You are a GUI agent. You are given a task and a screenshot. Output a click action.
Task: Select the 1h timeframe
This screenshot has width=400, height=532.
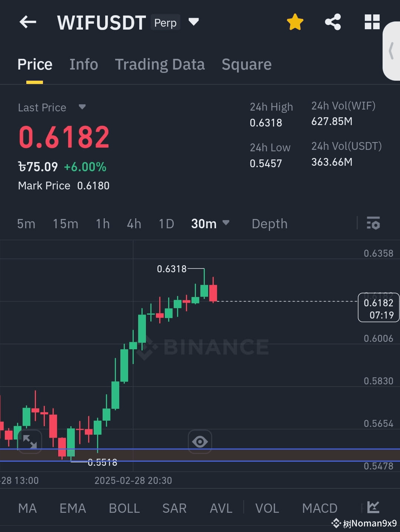(x=103, y=224)
